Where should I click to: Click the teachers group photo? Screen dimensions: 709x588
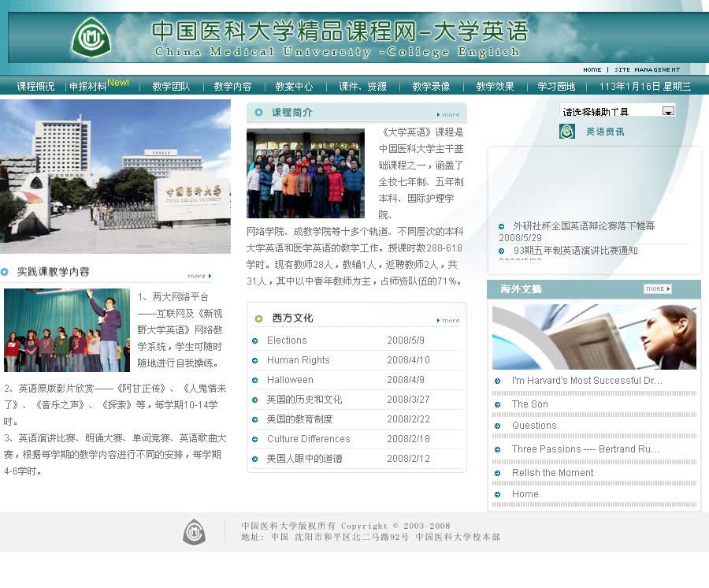pyautogui.click(x=306, y=173)
